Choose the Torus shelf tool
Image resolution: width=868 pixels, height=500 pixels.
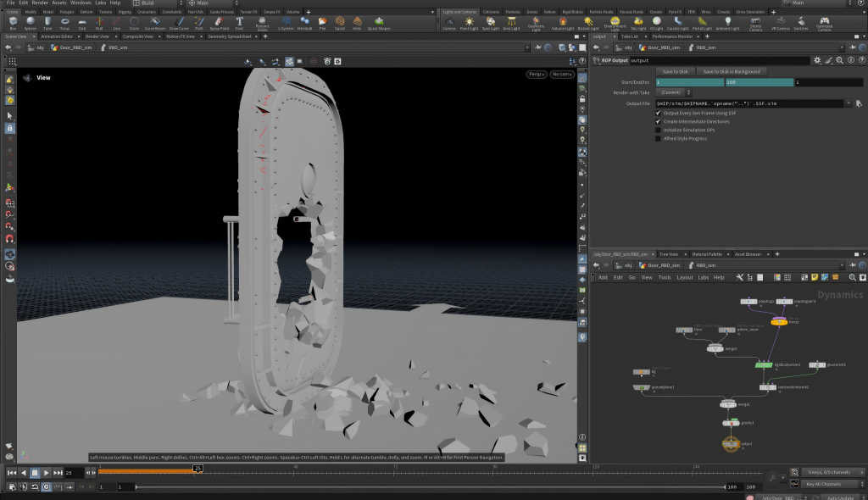click(x=64, y=23)
